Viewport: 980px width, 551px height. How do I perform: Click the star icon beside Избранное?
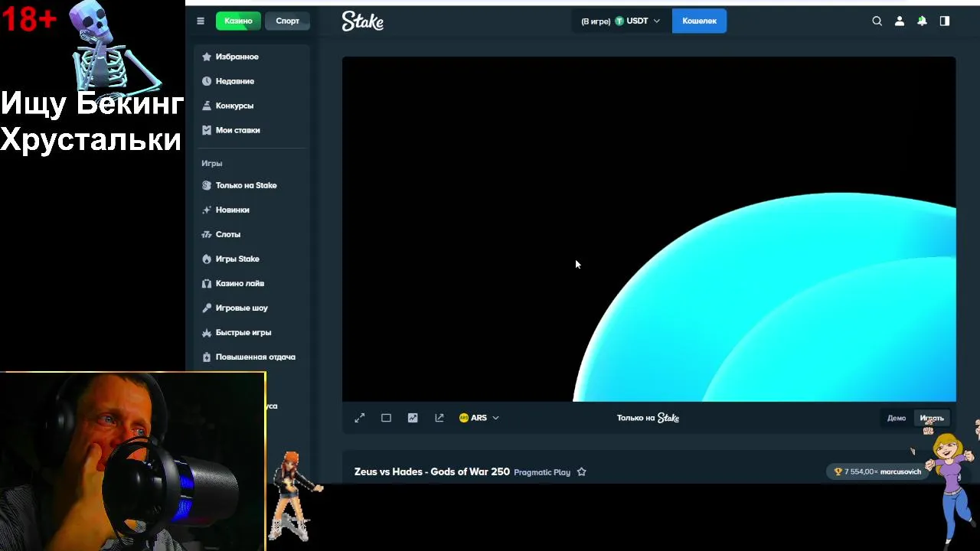point(207,57)
